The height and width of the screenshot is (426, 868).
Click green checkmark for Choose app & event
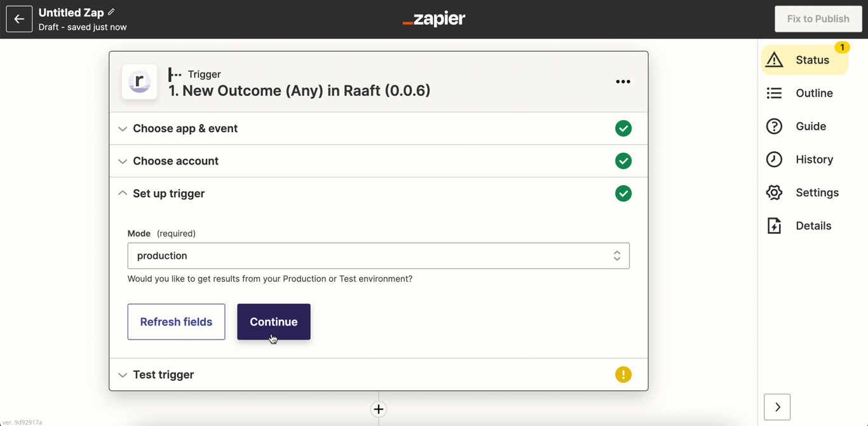(623, 128)
